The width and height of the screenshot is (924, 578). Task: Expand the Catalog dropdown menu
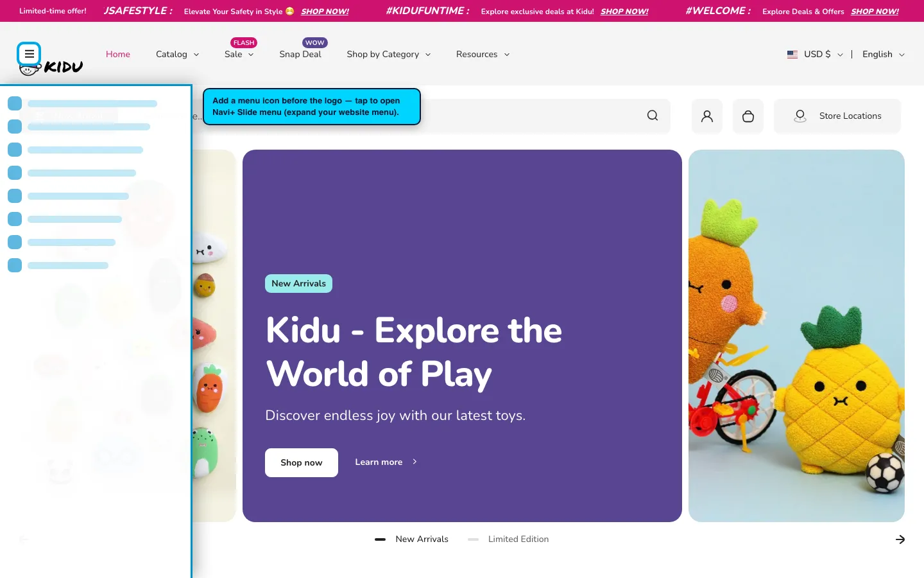[178, 55]
